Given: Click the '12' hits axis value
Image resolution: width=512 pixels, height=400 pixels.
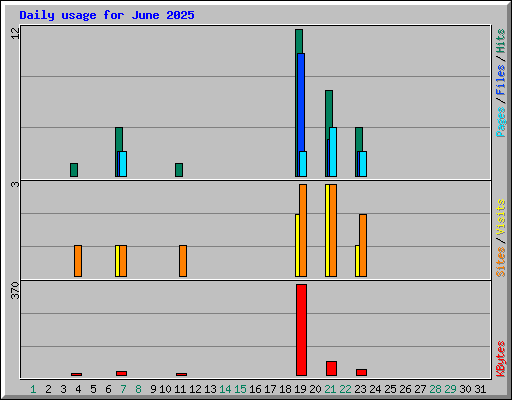Looking at the screenshot, I should pyautogui.click(x=15, y=33).
